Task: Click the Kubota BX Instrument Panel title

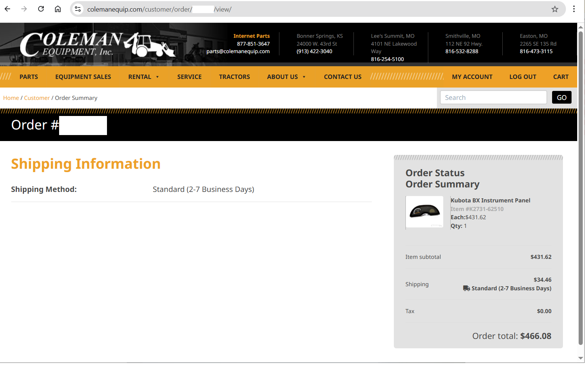Action: click(490, 200)
